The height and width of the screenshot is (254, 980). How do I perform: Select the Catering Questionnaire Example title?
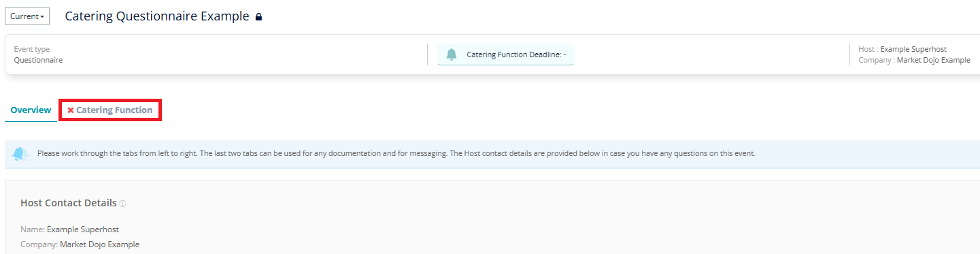coord(157,16)
